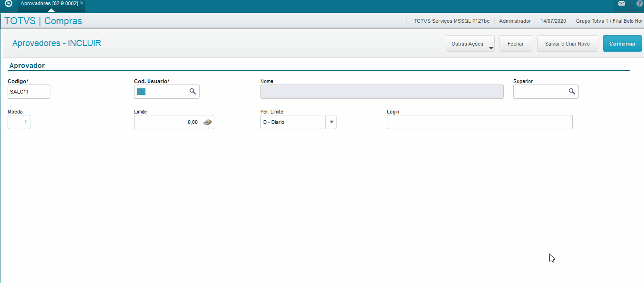The width and height of the screenshot is (644, 283).
Task: Click the Cod. Usuario search magnifier
Action: pyautogui.click(x=192, y=92)
